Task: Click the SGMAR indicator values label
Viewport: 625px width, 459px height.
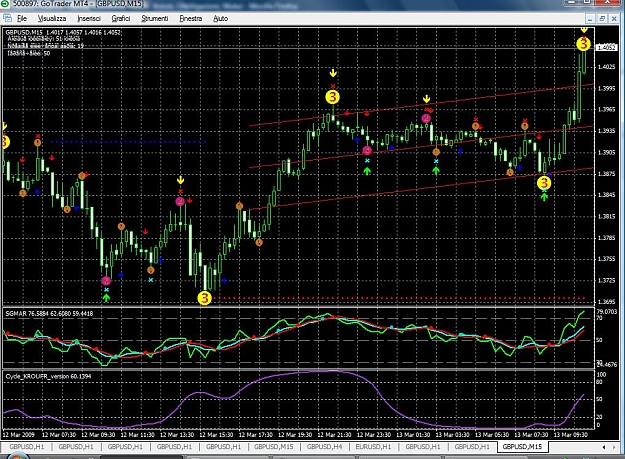Action: pos(49,314)
